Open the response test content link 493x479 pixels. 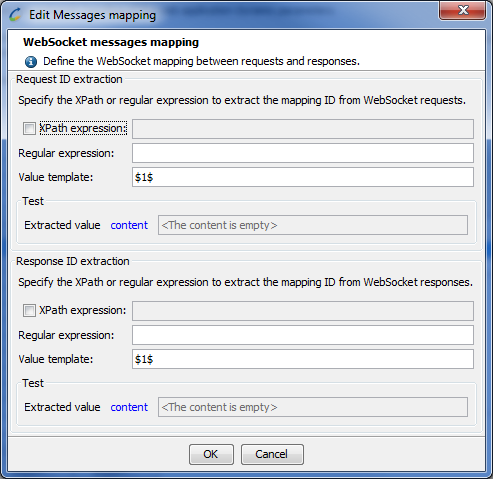pos(129,407)
